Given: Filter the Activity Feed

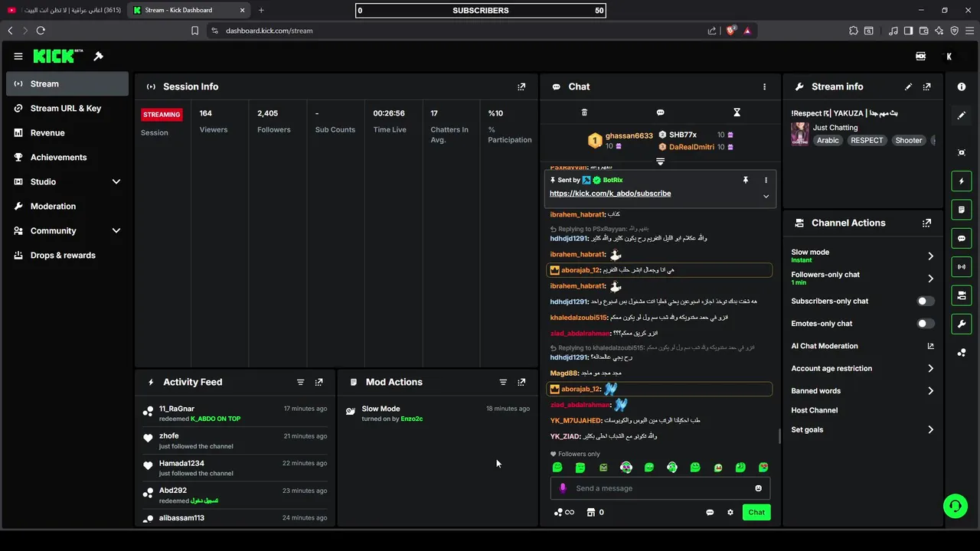Looking at the screenshot, I should coord(300,382).
